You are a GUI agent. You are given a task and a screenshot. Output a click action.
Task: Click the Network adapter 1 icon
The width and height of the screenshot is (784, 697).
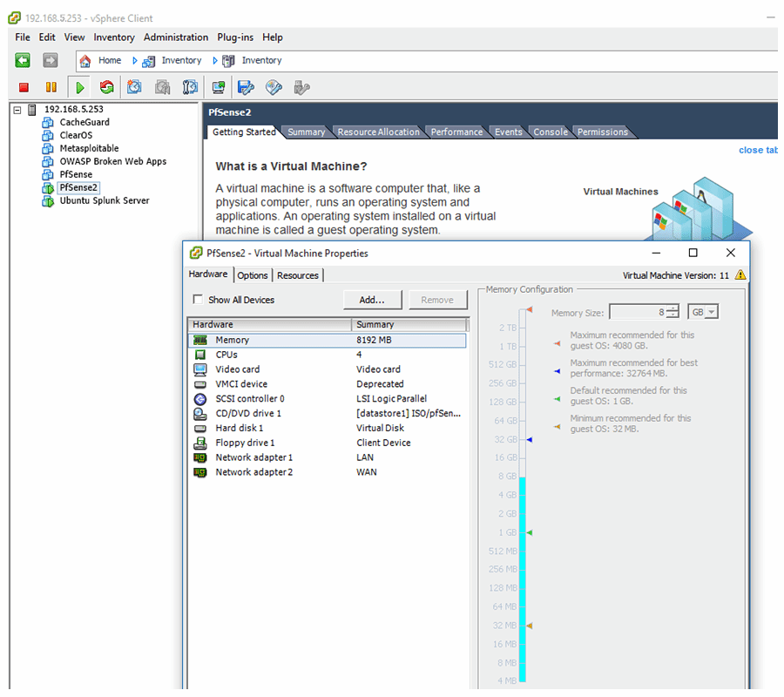200,457
